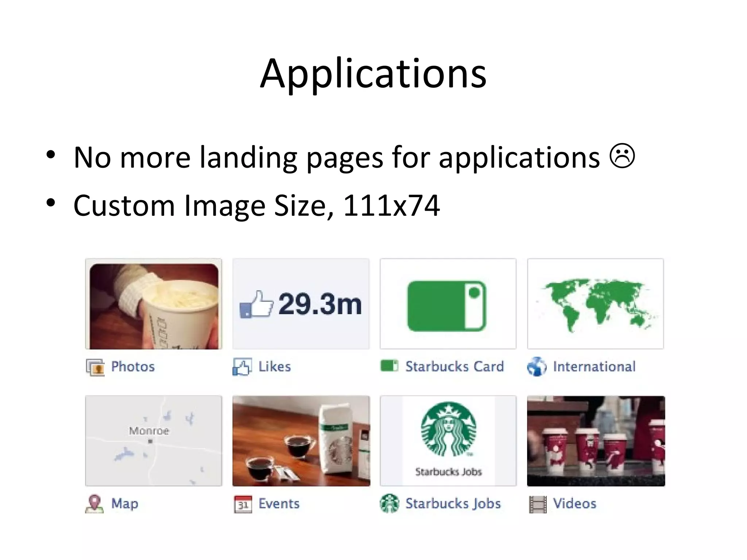Select the green card thumbnail
The image size is (747, 560).
448,304
